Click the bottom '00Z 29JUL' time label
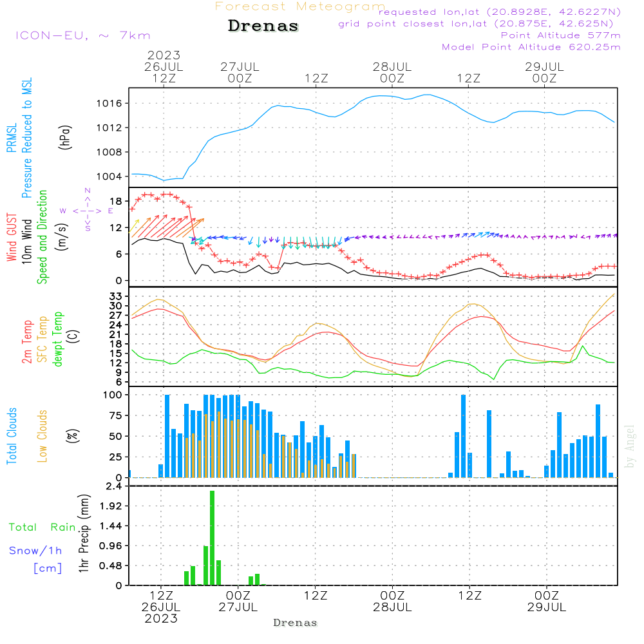The width and height of the screenshot is (644, 644). (x=547, y=601)
